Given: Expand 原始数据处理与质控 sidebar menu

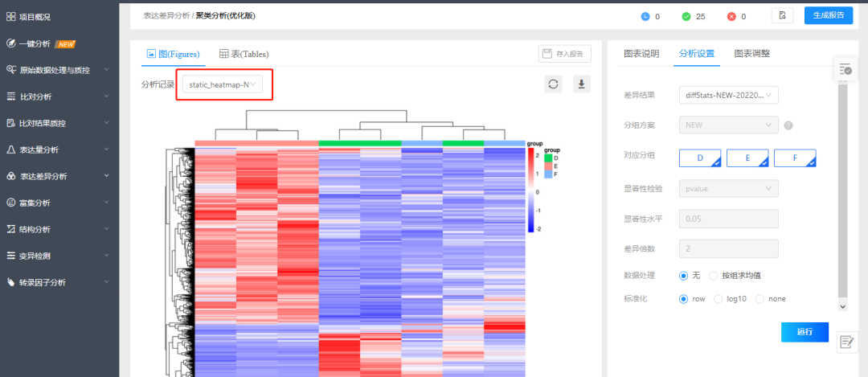Looking at the screenshot, I should click(107, 70).
